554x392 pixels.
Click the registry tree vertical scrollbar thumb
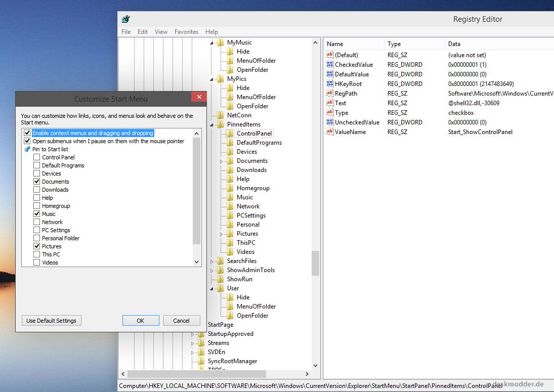tap(315, 263)
